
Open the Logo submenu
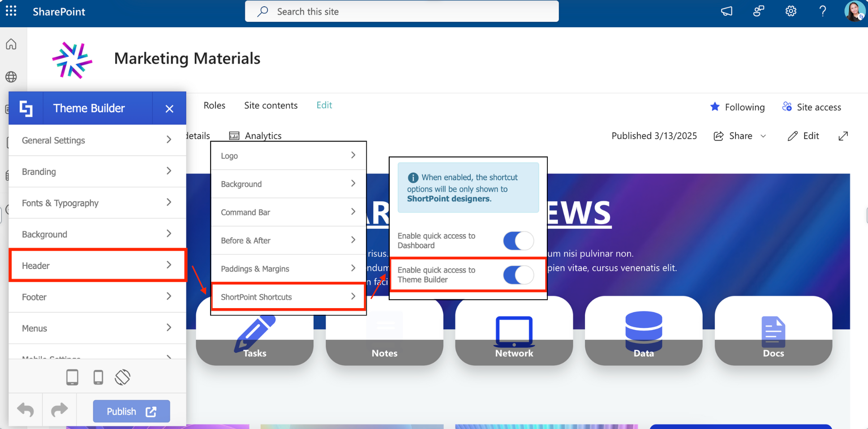point(288,156)
